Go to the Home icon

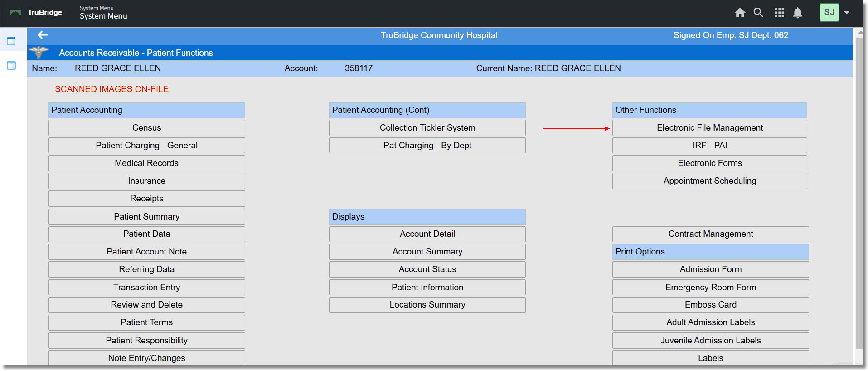point(740,13)
